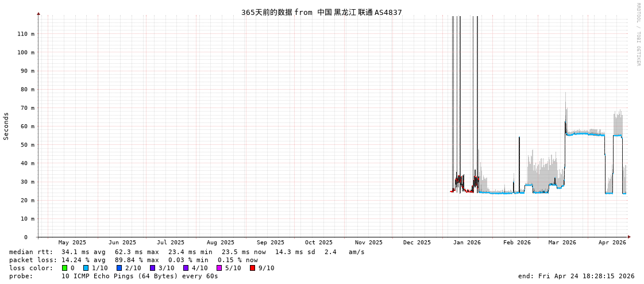Click the green 0 loss color swatch
The height and width of the screenshot is (284, 644).
[x=64, y=268]
